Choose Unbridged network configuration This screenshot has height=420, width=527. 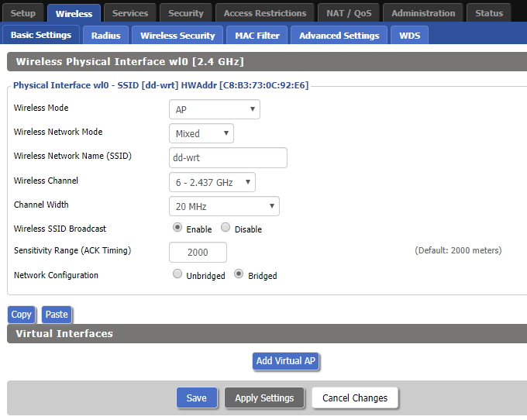[177, 274]
